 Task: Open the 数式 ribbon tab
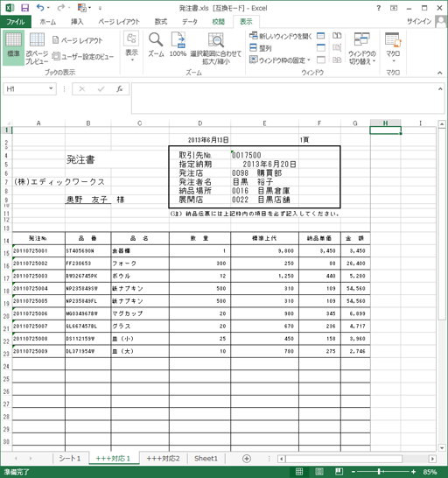tap(161, 22)
